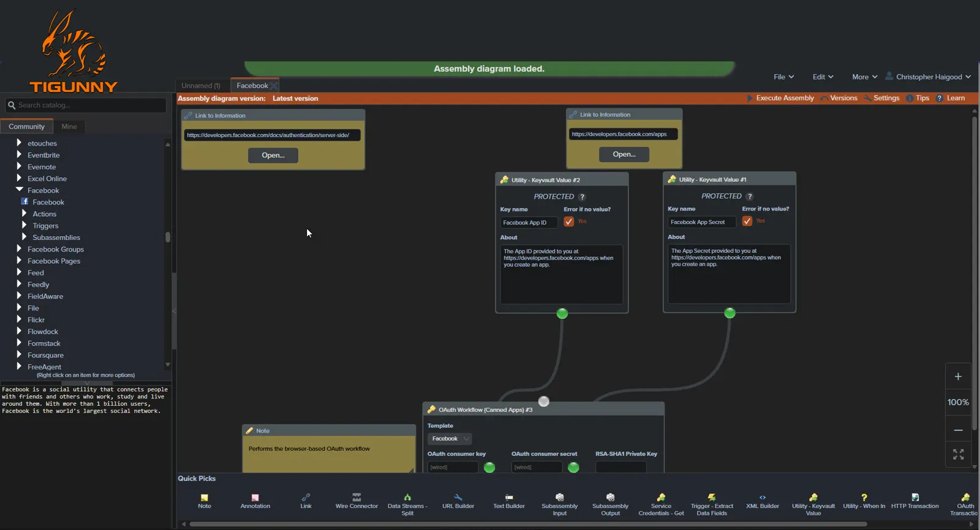Viewport: 980px width, 530px height.
Task: Zoom out of the assembly diagram
Action: point(959,430)
